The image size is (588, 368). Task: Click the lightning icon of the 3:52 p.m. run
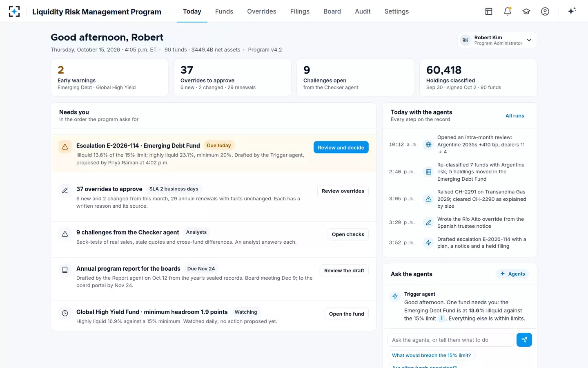pos(428,242)
